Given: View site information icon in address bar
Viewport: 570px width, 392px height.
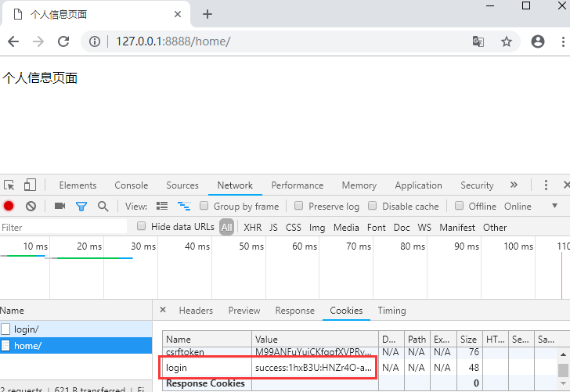Looking at the screenshot, I should coord(95,41).
